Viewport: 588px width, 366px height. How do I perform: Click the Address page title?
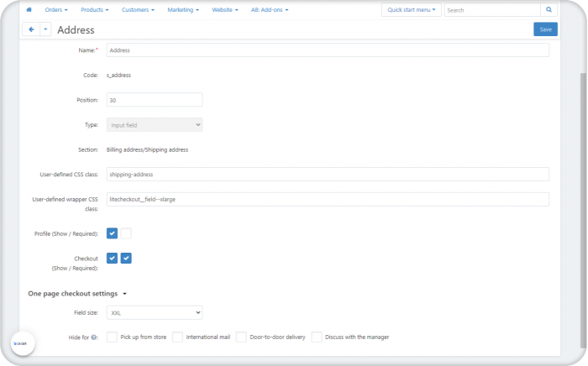point(76,30)
